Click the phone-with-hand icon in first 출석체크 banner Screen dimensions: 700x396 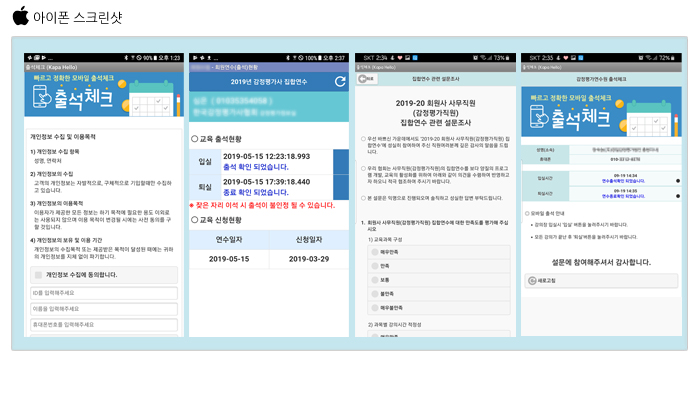42,96
